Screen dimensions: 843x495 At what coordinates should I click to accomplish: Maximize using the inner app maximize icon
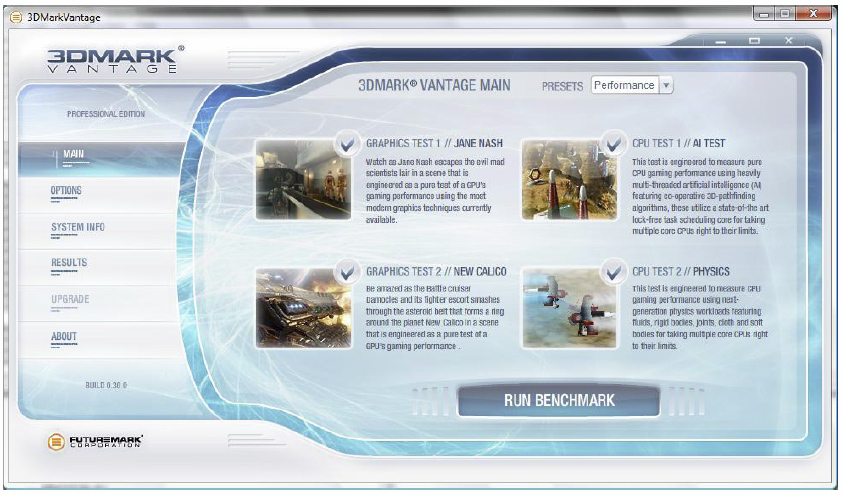coord(754,41)
